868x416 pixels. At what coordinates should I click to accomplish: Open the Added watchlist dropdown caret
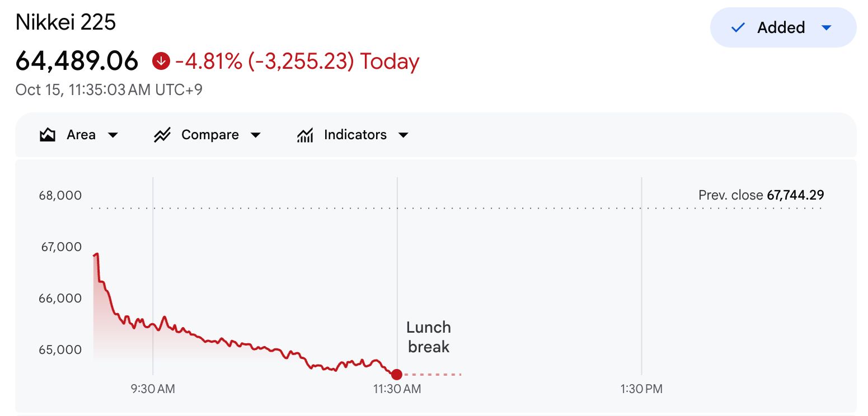coord(826,27)
